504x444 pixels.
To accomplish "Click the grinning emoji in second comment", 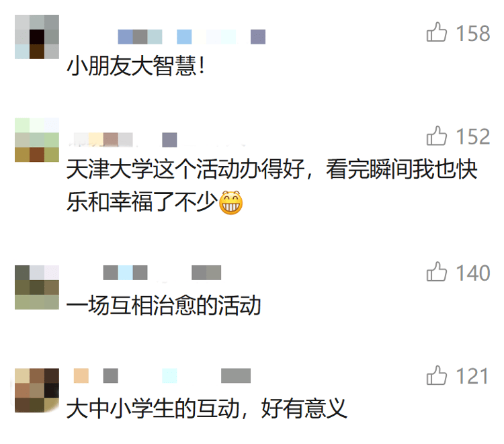I will point(230,203).
